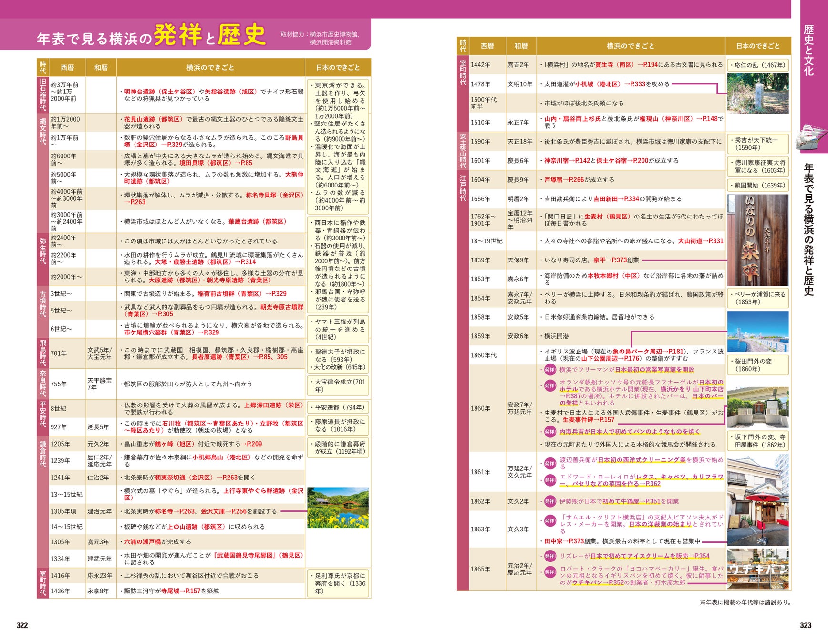
Task: Click the 吉田新田 link
Action: click(x=605, y=199)
